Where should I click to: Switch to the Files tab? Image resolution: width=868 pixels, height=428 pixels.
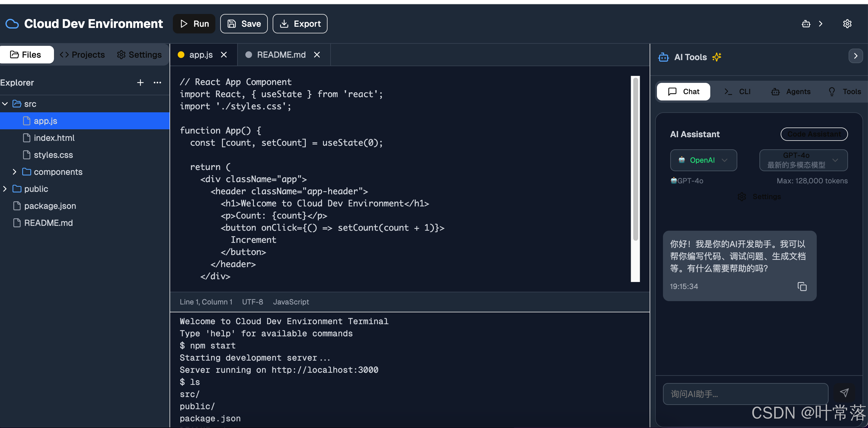(x=27, y=55)
